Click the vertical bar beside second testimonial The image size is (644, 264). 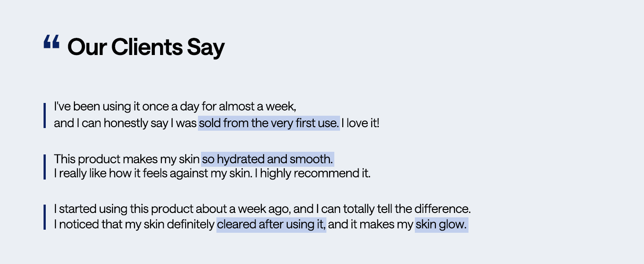coord(45,167)
